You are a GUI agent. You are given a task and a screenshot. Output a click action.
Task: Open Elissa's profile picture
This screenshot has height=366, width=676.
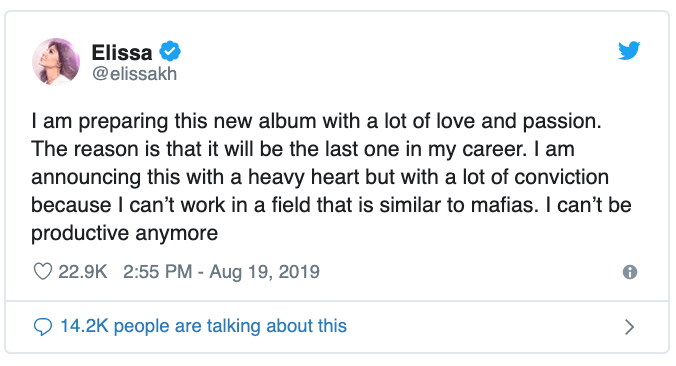tap(56, 62)
